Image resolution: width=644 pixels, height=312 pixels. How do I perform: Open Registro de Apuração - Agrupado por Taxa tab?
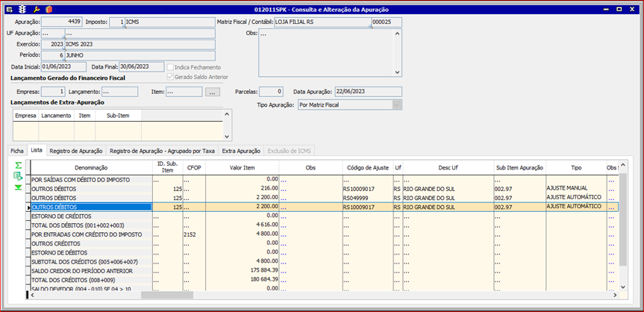coord(163,151)
